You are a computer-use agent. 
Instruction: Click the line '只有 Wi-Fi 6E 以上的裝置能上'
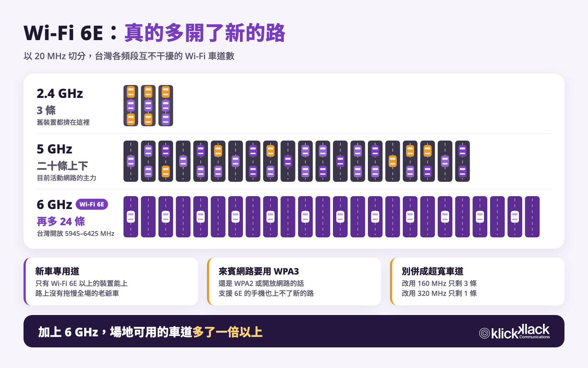pos(82,283)
